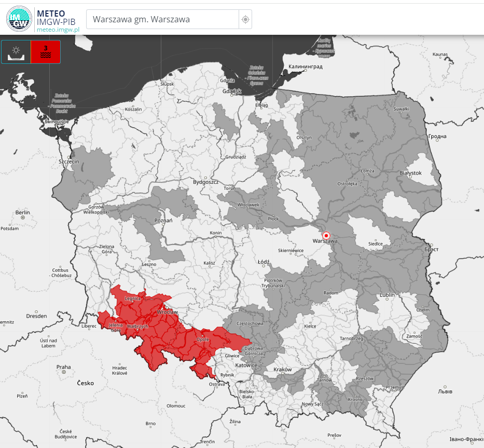
Task: Select the red level 3 flood warning
Action: click(x=46, y=52)
